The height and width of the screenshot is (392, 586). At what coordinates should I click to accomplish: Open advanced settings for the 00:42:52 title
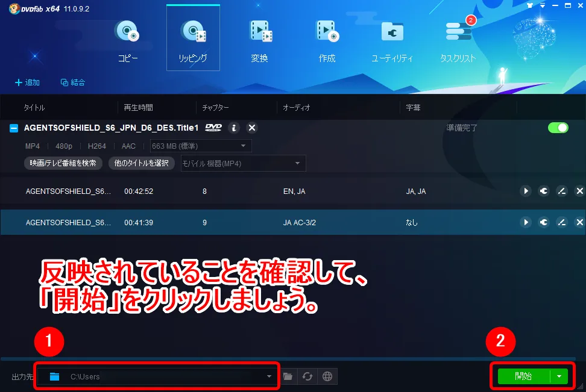click(544, 191)
